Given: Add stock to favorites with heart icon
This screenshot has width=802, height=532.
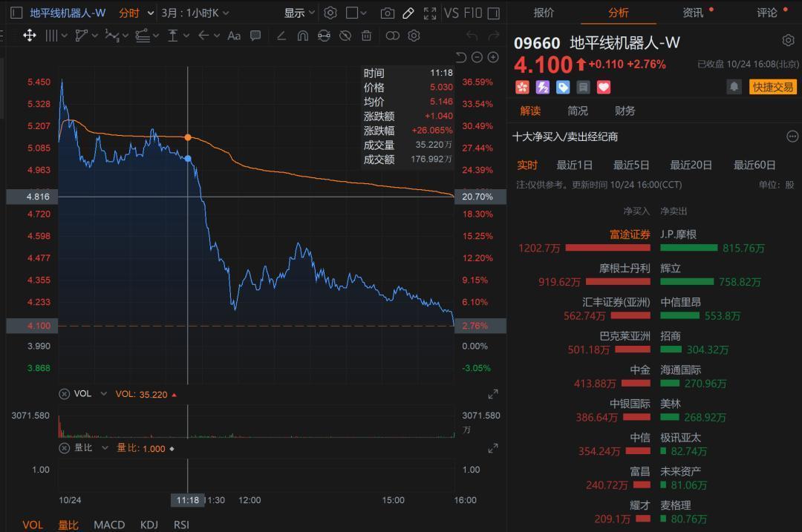Looking at the screenshot, I should click(604, 88).
